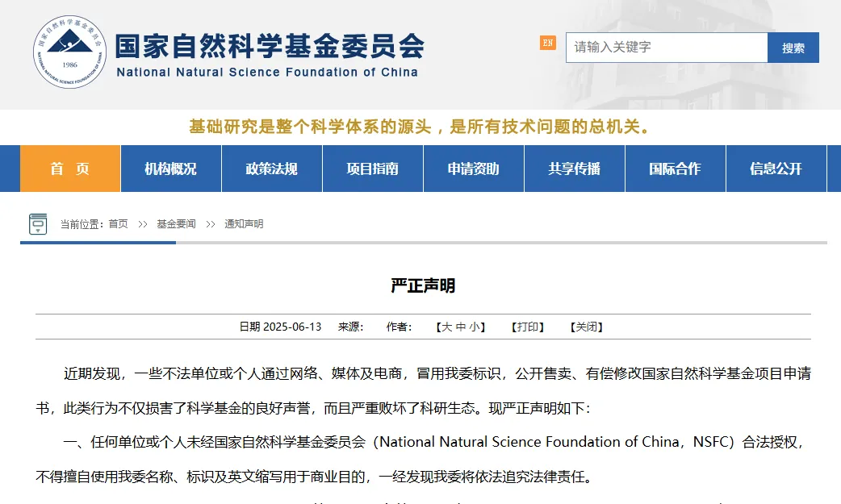Open the 首页 home navigation tab
The image size is (841, 504).
click(x=70, y=169)
